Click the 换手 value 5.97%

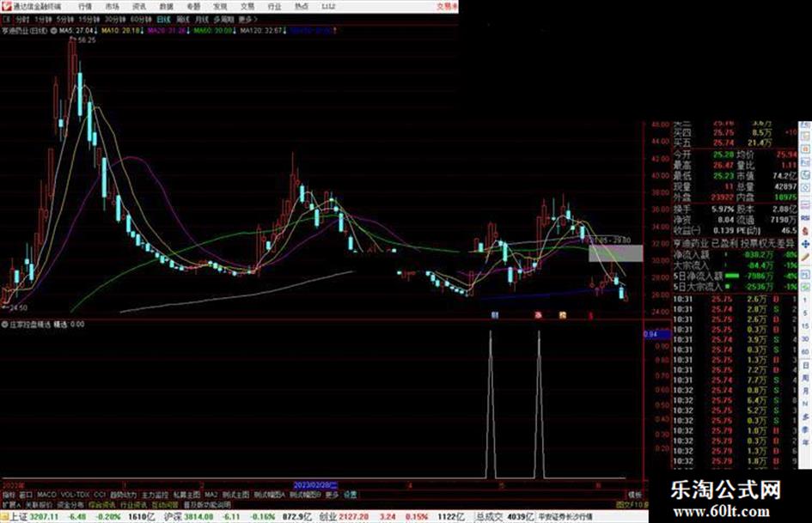click(723, 210)
